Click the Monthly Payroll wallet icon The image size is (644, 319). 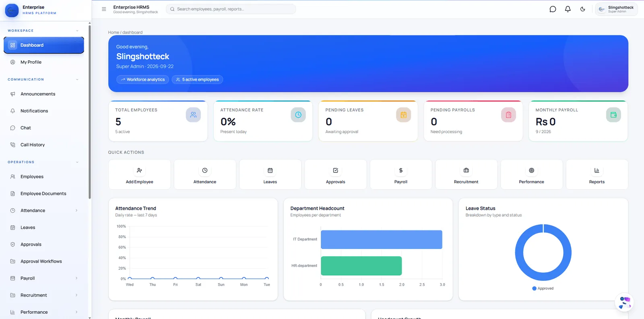click(613, 115)
